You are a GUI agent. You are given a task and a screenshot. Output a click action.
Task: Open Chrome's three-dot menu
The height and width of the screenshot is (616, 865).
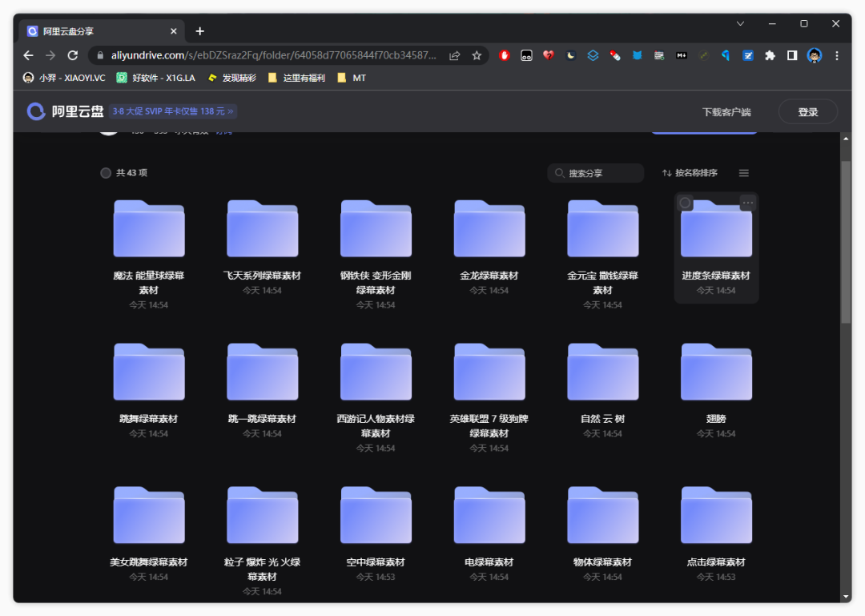tap(837, 55)
